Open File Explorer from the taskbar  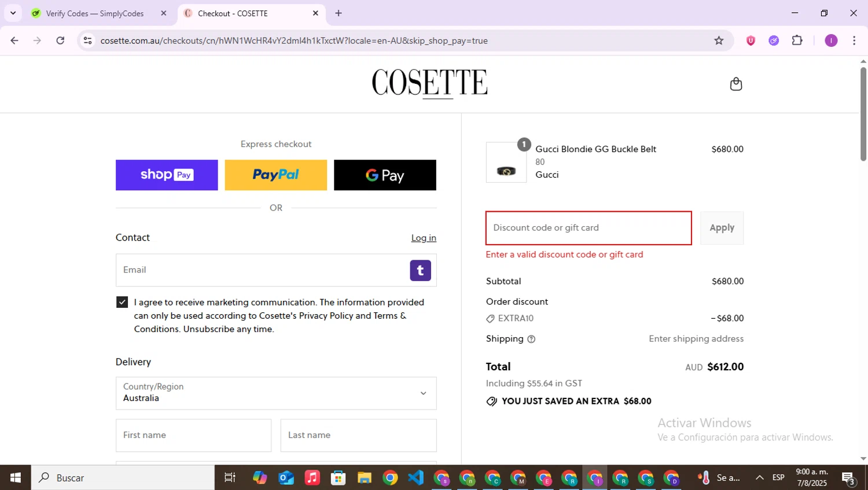[x=364, y=478]
